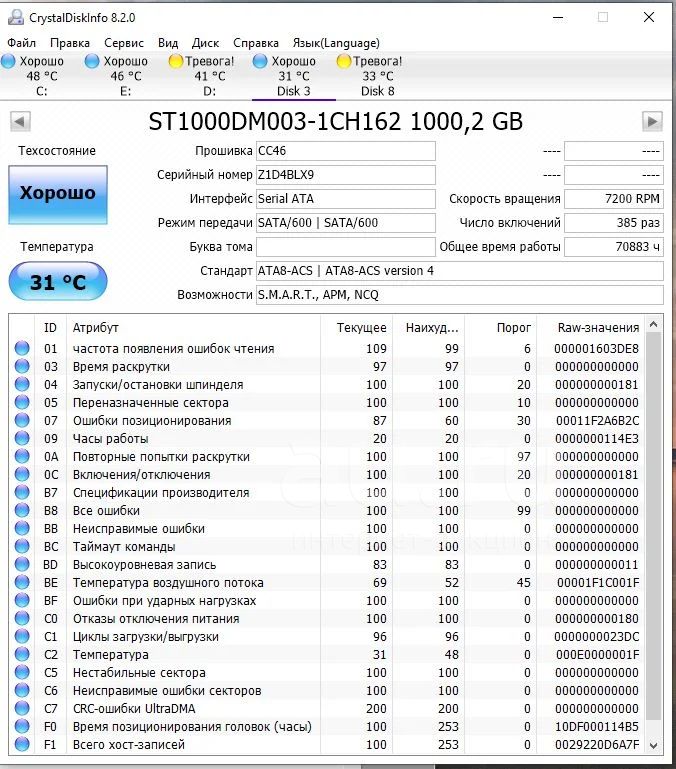Select row 'Ошибки при ударных нагрузках'
The image size is (676, 769).
[327, 600]
